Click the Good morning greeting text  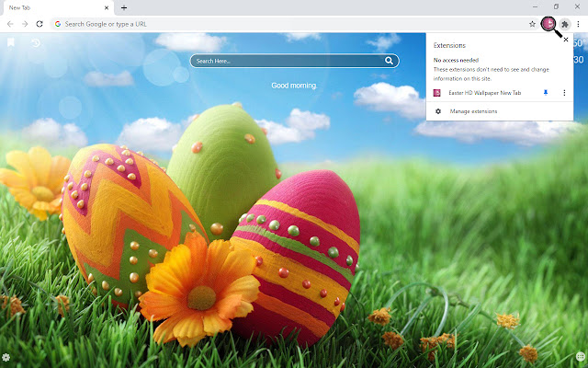[x=294, y=86]
